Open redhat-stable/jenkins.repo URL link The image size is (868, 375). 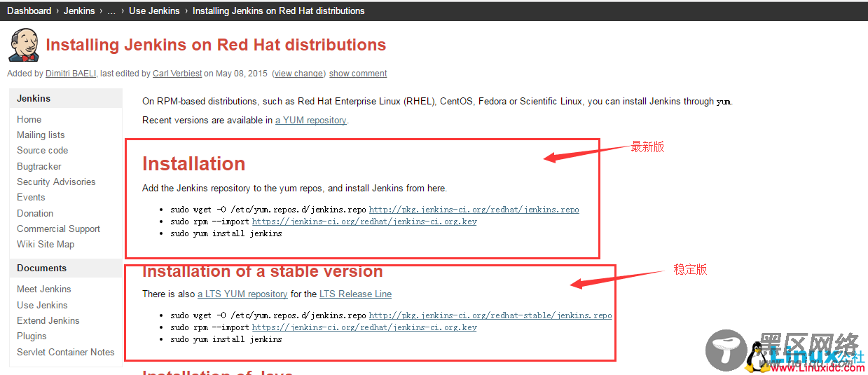pyautogui.click(x=490, y=315)
